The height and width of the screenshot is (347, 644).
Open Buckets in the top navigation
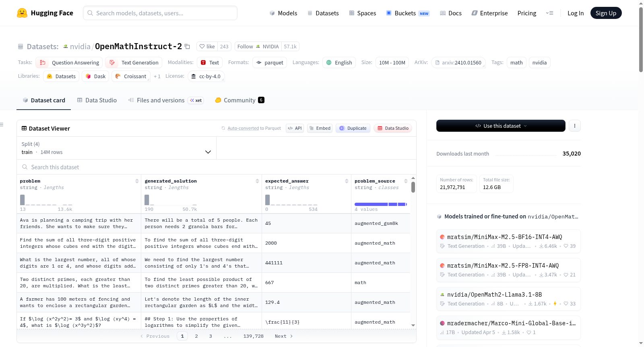coord(408,13)
